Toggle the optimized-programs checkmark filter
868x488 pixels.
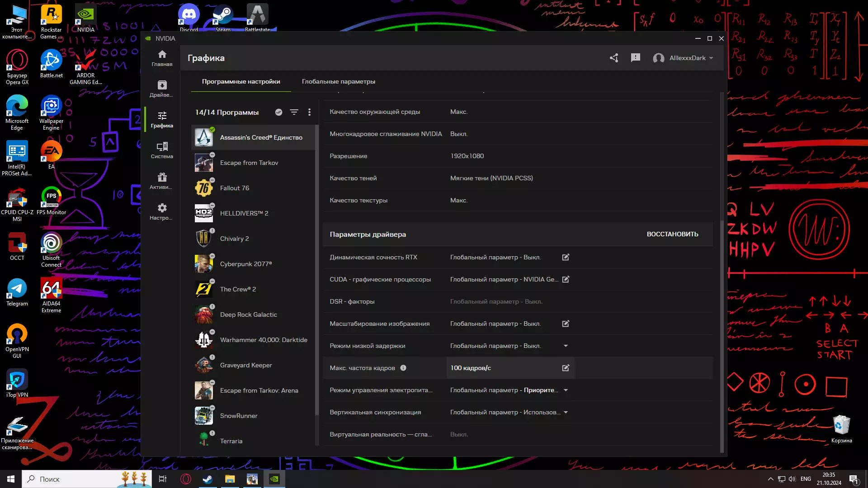(x=279, y=112)
